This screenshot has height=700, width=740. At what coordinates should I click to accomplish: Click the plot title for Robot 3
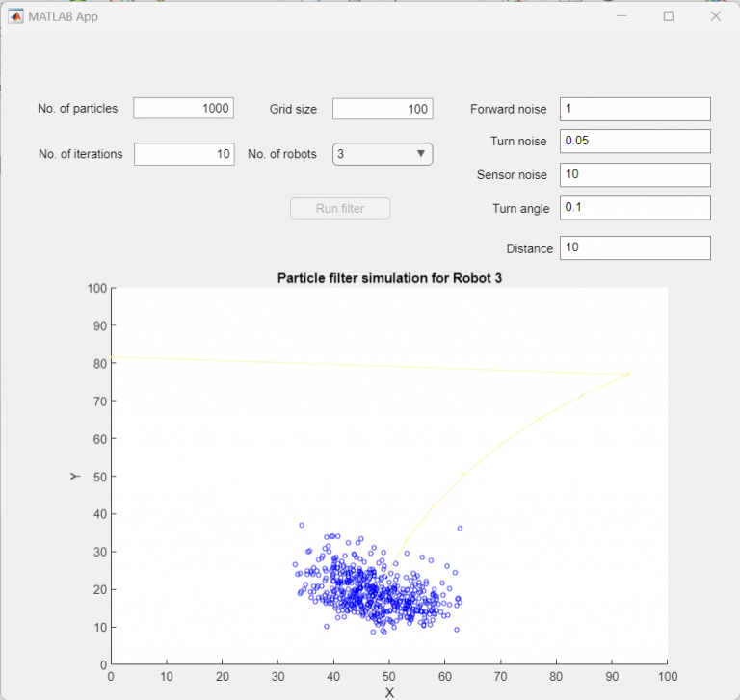389,279
